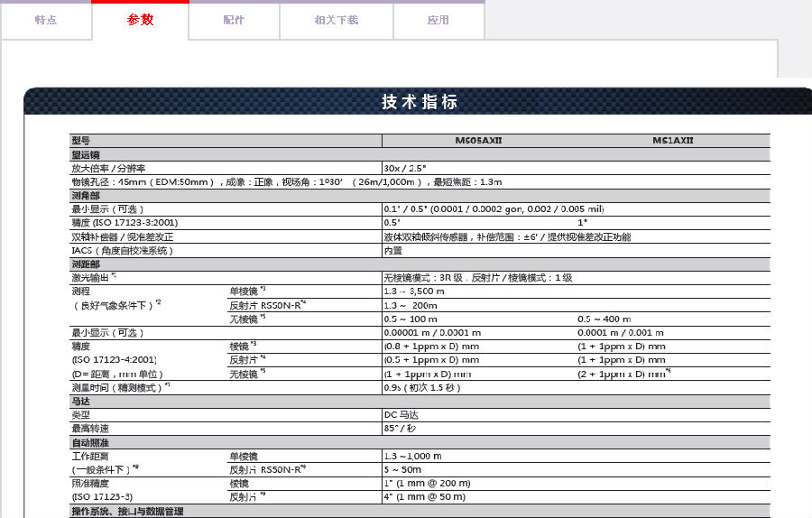812x518 pixels.
Task: Click the 自动照准 section heading
Action: click(x=89, y=442)
